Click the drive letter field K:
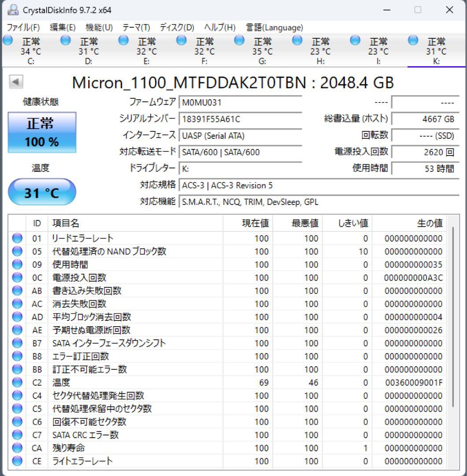 [x=240, y=169]
